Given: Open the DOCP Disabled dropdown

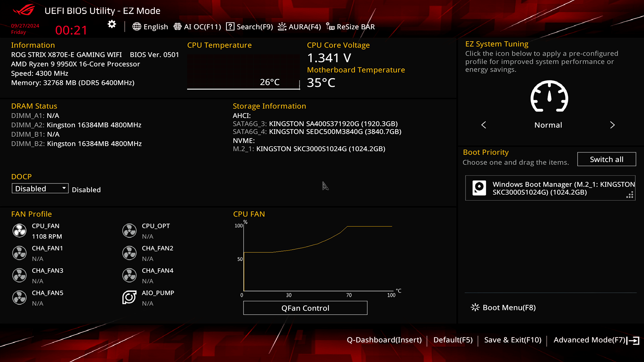Looking at the screenshot, I should (40, 188).
